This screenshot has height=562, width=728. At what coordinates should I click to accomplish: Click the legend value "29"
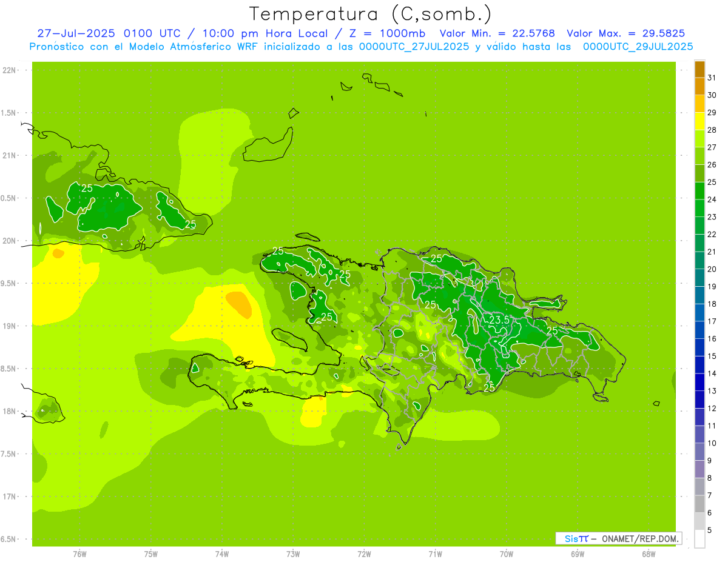pos(712,113)
